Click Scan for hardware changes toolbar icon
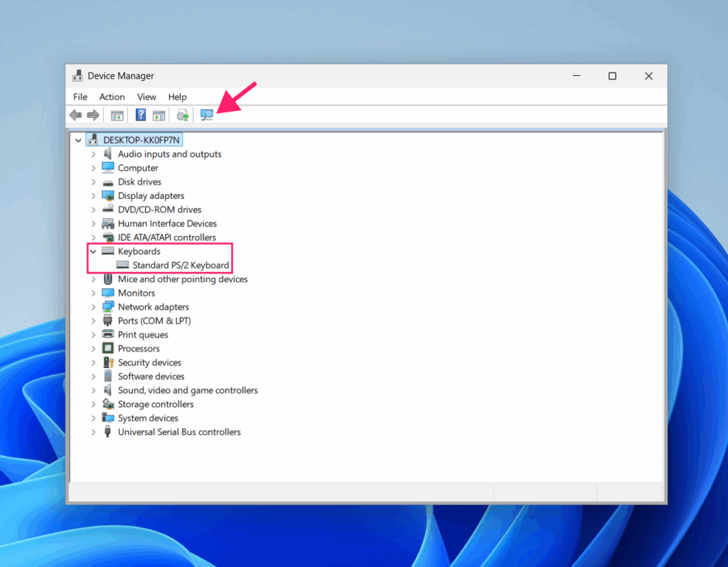 tap(207, 114)
